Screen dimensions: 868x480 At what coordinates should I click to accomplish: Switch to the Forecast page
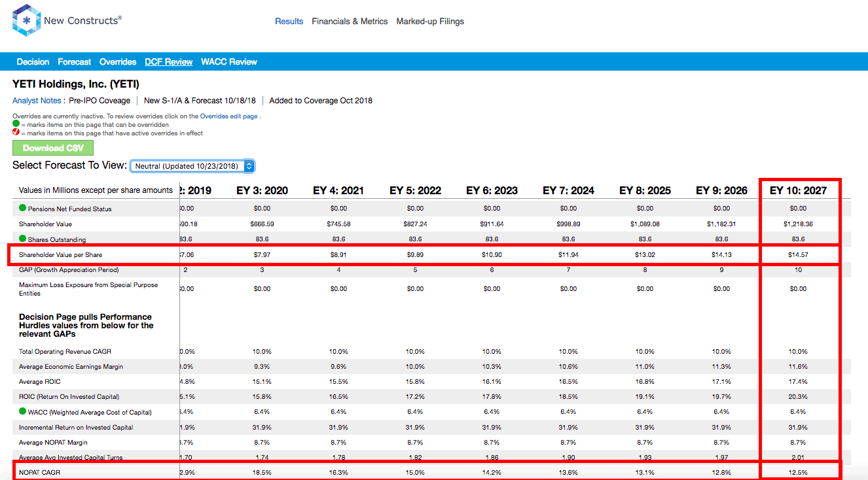click(x=75, y=62)
